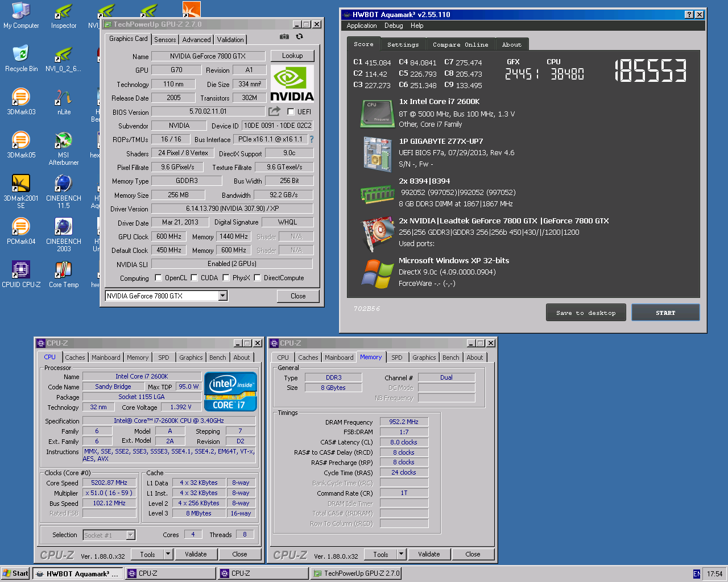Open the Windows Start menu
This screenshot has height=582, width=728.
click(15, 573)
